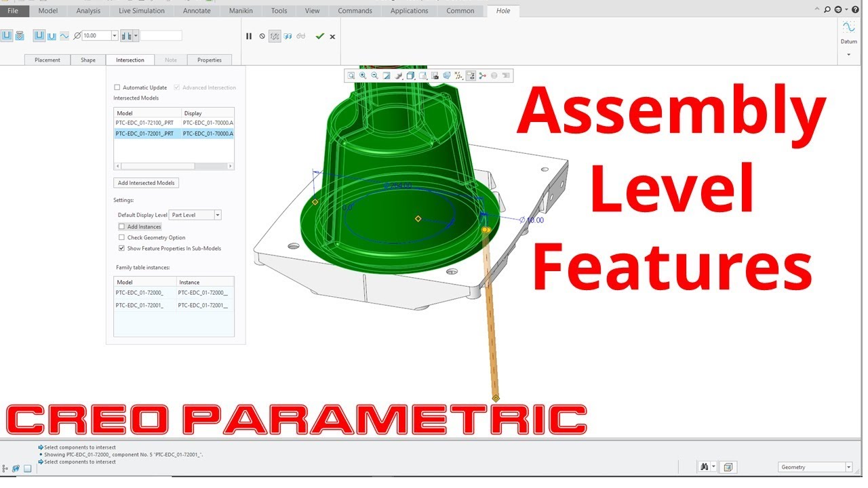Enable the Automatic Update checkbox

click(117, 87)
